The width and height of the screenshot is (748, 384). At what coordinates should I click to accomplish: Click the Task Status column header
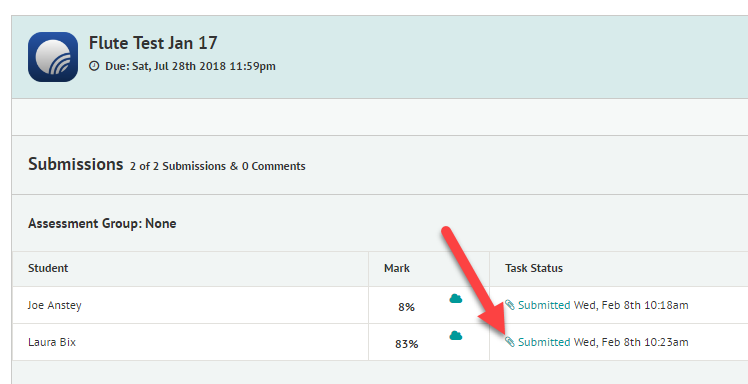534,268
